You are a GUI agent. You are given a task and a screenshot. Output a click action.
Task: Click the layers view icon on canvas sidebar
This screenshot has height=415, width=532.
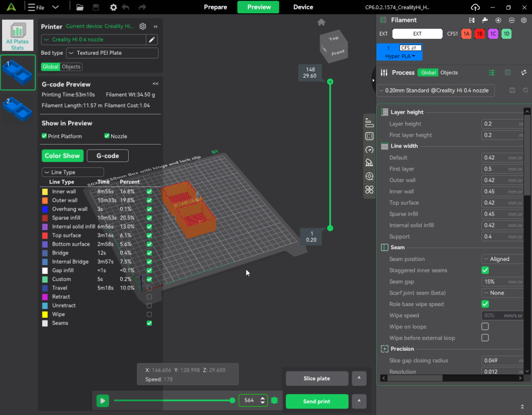(370, 123)
